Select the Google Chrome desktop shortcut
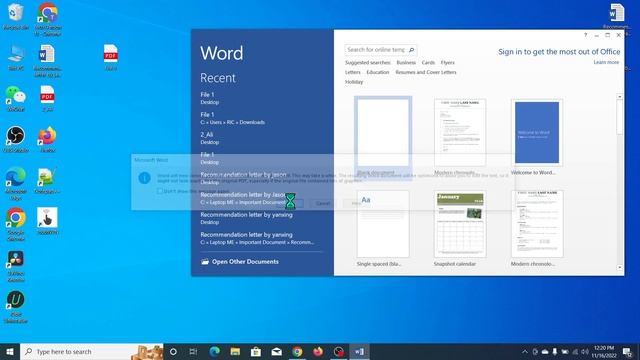 (16, 224)
